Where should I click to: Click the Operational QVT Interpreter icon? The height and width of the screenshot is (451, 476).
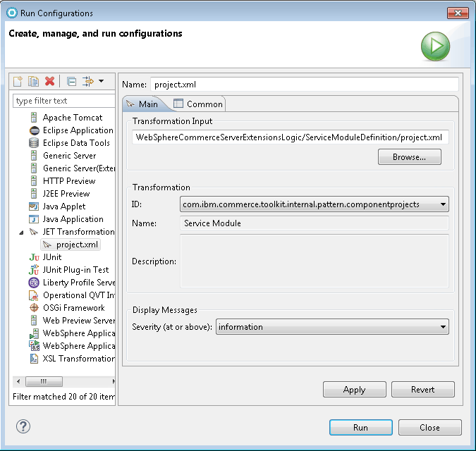coord(34,295)
